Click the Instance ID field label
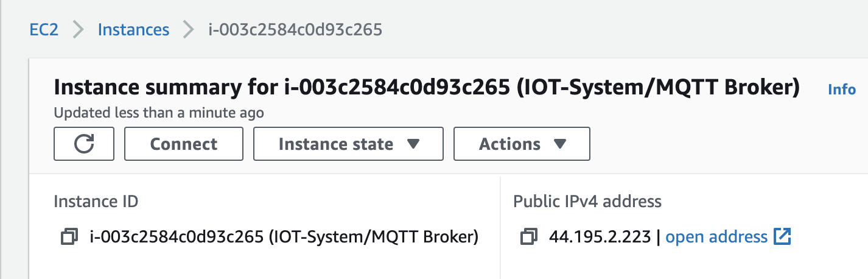868x279 pixels. [x=96, y=201]
